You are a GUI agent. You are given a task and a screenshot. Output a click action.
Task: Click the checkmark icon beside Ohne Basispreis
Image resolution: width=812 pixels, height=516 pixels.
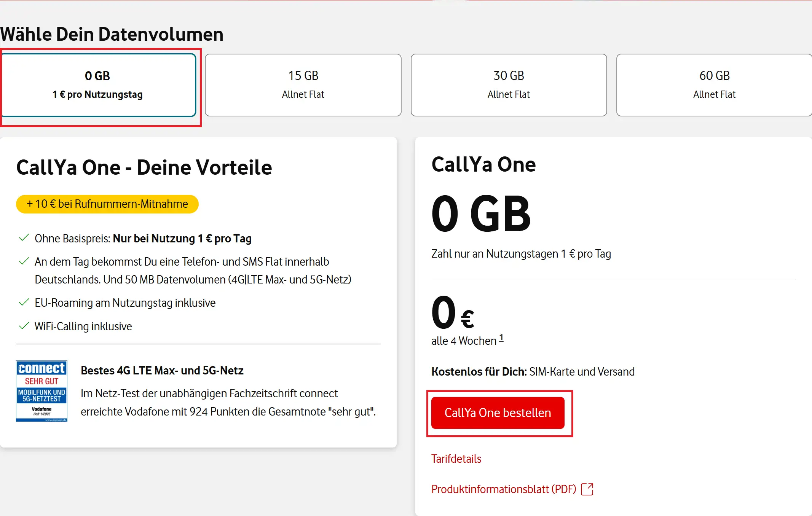pyautogui.click(x=24, y=238)
